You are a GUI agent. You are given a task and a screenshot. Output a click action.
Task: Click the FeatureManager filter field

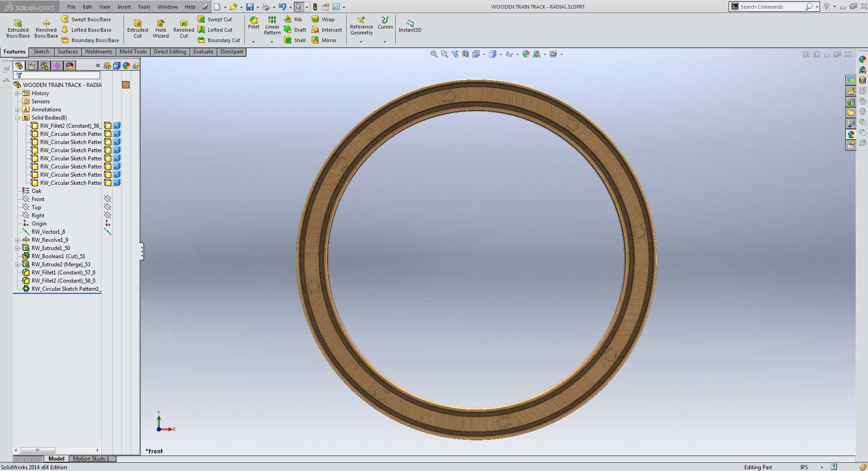(57, 75)
